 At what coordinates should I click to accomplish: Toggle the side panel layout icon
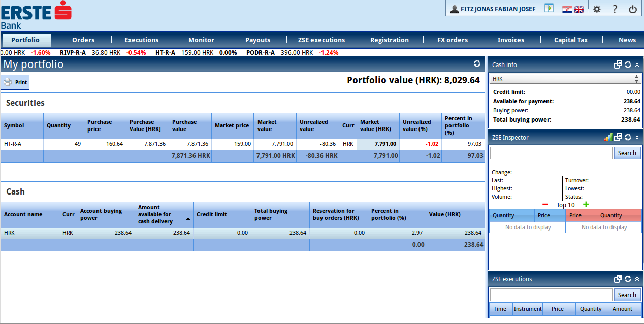click(549, 8)
